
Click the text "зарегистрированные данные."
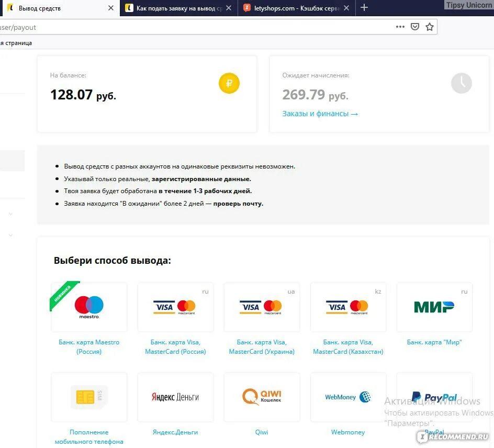(x=201, y=179)
